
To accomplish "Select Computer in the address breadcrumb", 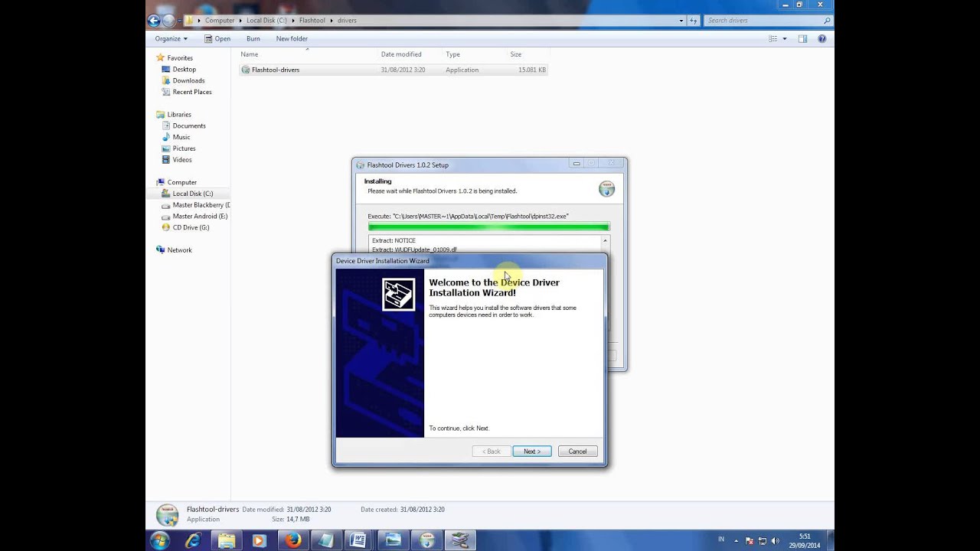I will coord(219,21).
